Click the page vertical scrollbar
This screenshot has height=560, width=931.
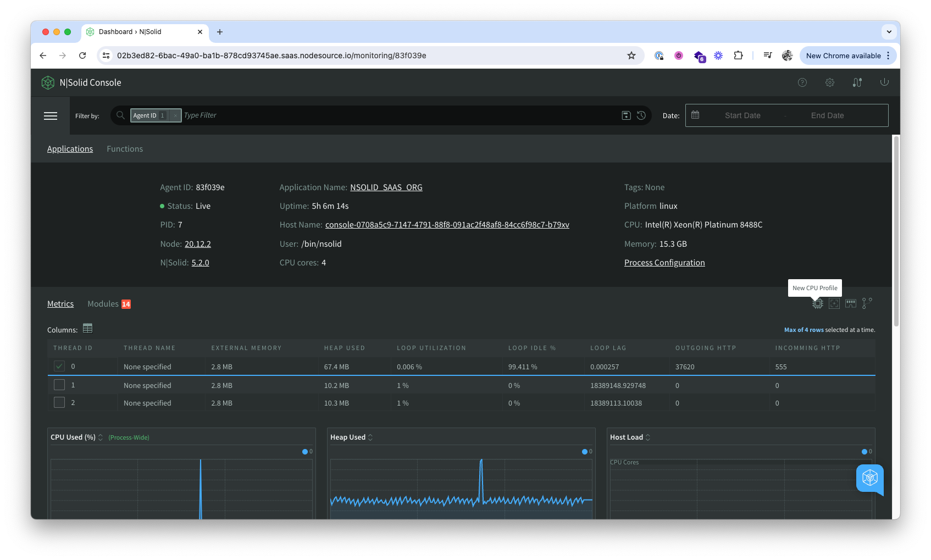click(x=896, y=231)
